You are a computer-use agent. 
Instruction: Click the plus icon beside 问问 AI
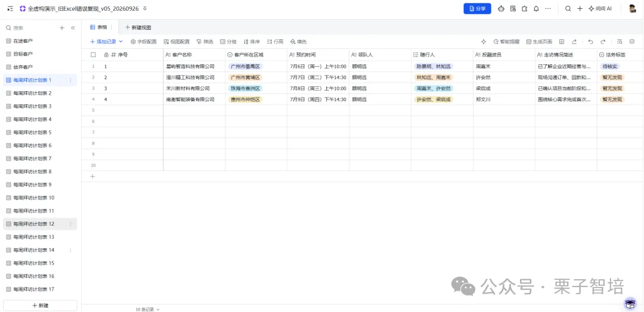pyautogui.click(x=580, y=8)
